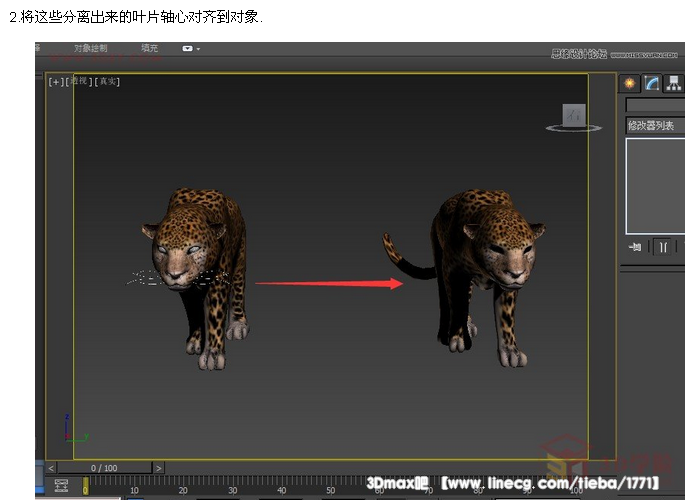688x500 pixels.
Task: Click inside the empty modifier stack list
Action: [655, 186]
